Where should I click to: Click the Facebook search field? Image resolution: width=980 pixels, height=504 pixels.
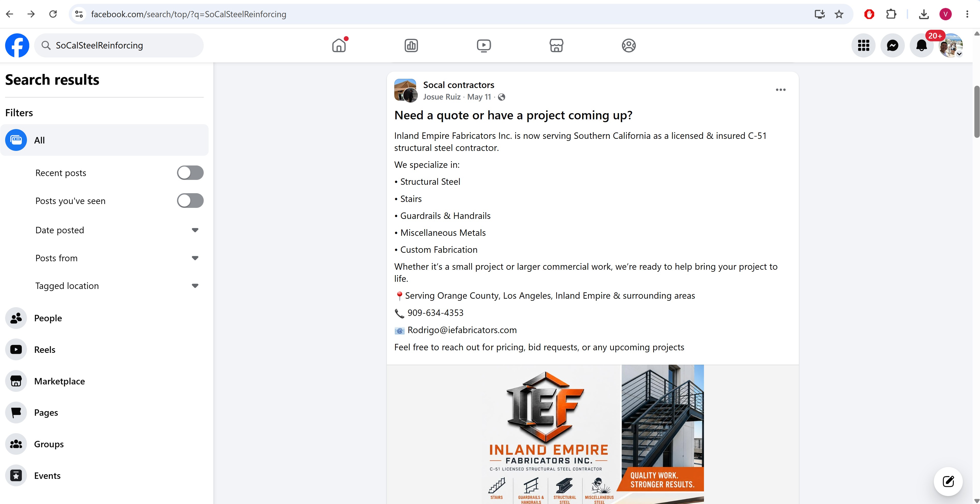[x=119, y=45]
